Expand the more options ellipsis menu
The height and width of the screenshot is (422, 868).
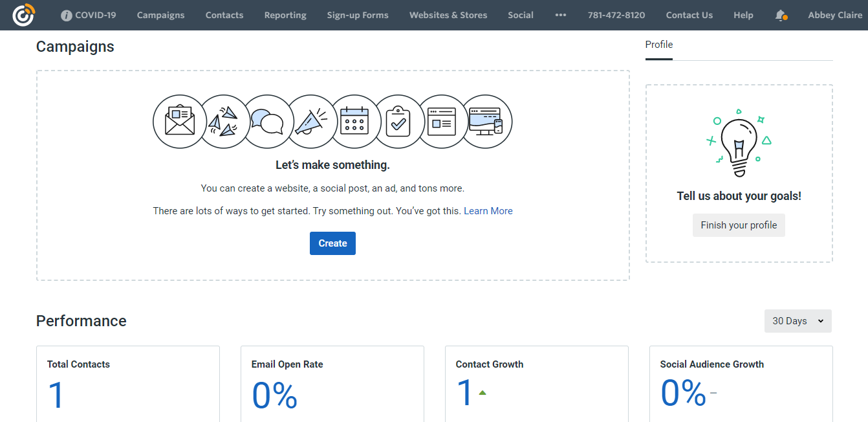tap(561, 15)
